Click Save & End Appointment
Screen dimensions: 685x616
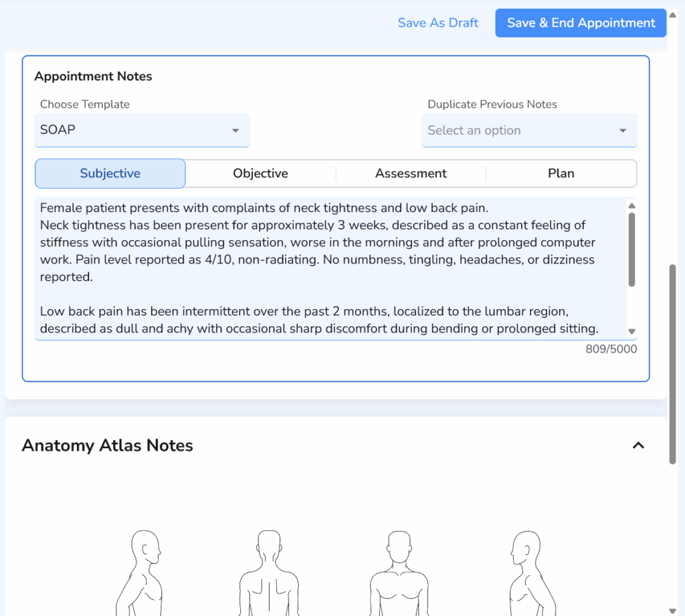pyautogui.click(x=579, y=22)
